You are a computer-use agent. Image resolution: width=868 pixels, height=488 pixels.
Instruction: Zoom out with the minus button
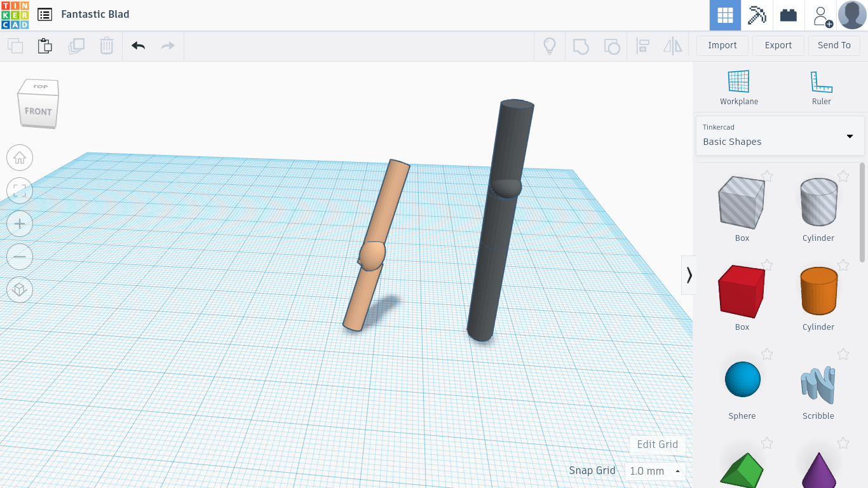click(20, 257)
